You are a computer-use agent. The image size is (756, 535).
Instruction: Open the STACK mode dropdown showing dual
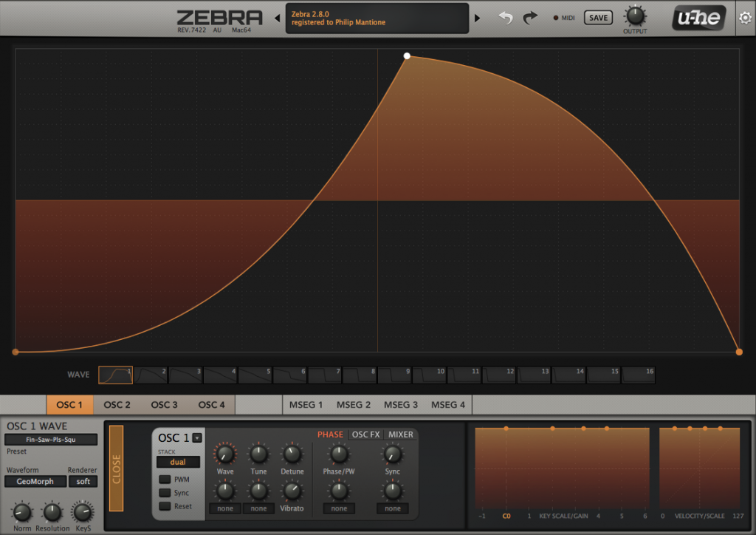click(x=178, y=461)
